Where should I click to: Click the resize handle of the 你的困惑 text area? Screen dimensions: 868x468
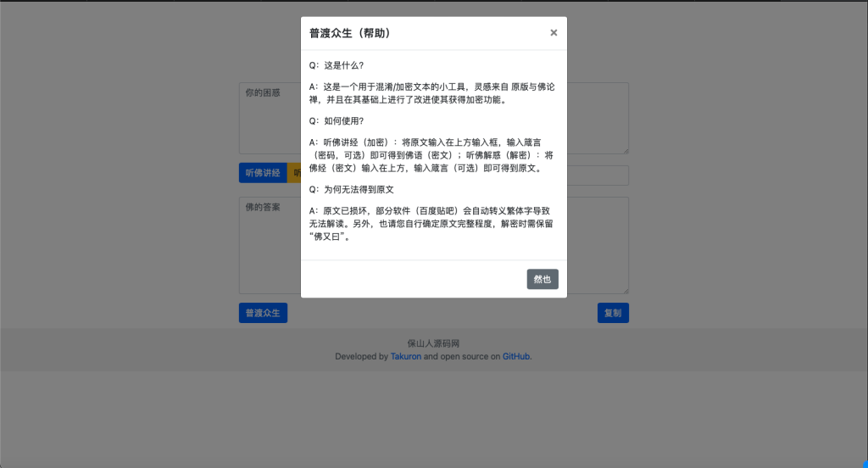pyautogui.click(x=626, y=151)
